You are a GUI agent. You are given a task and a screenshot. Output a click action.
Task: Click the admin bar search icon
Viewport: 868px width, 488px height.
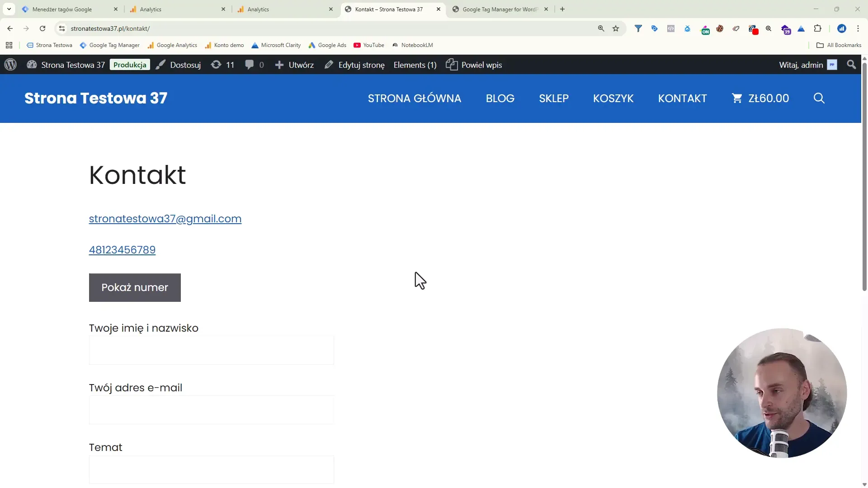pos(851,65)
